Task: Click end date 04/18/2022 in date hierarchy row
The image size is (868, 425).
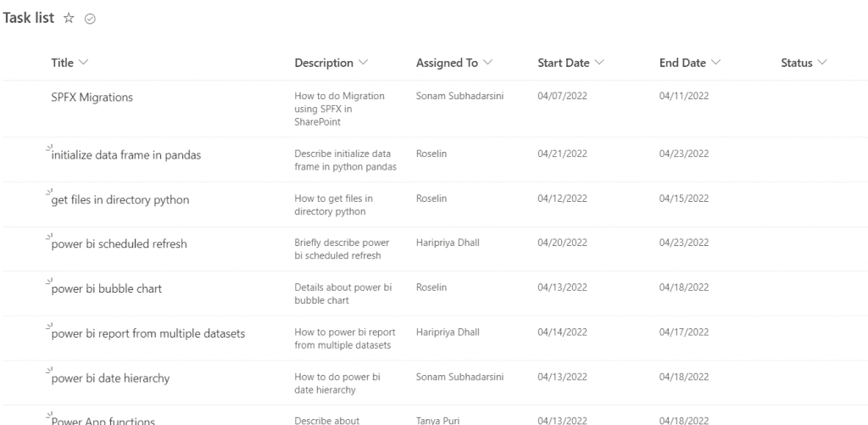Action: click(x=684, y=377)
